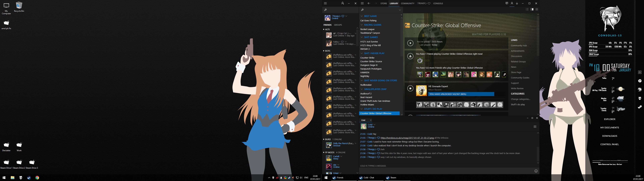The height and width of the screenshot is (181, 644).
Task: Open the STORE tab in Steam
Action: [384, 4]
